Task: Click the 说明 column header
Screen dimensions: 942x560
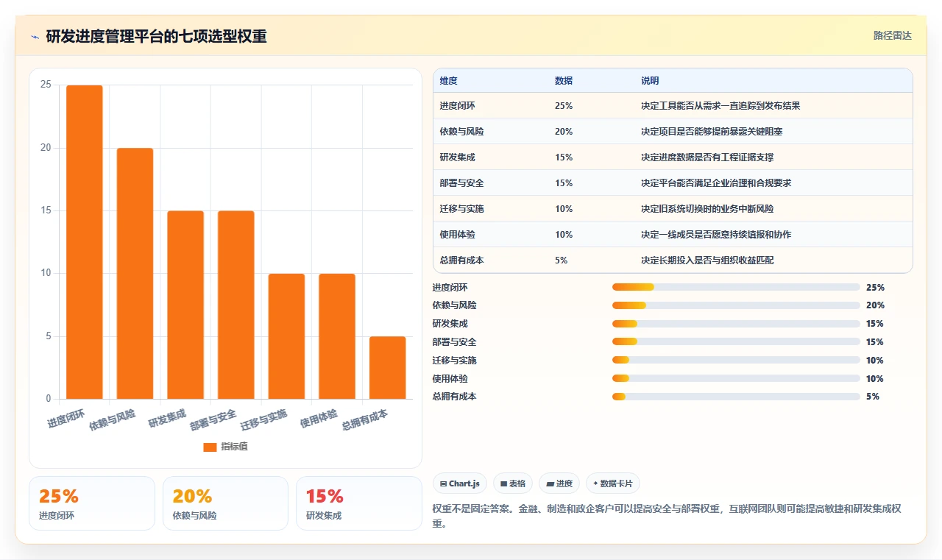Action: pos(650,80)
